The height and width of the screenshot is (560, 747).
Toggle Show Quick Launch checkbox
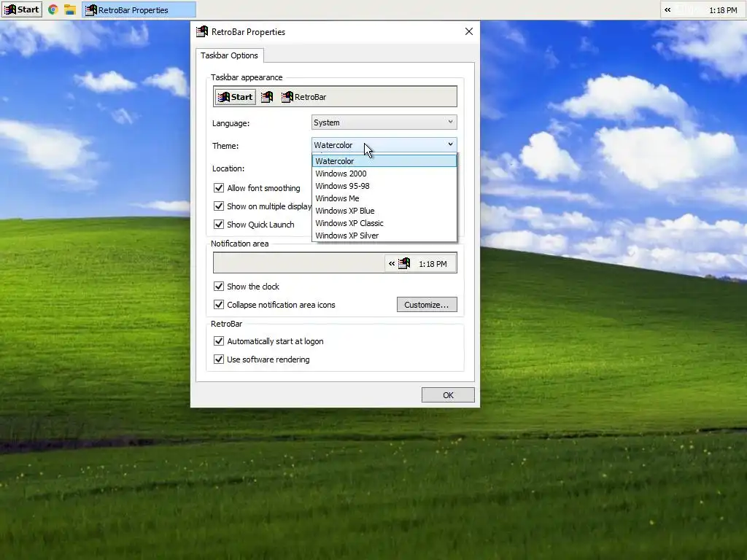[x=219, y=224]
